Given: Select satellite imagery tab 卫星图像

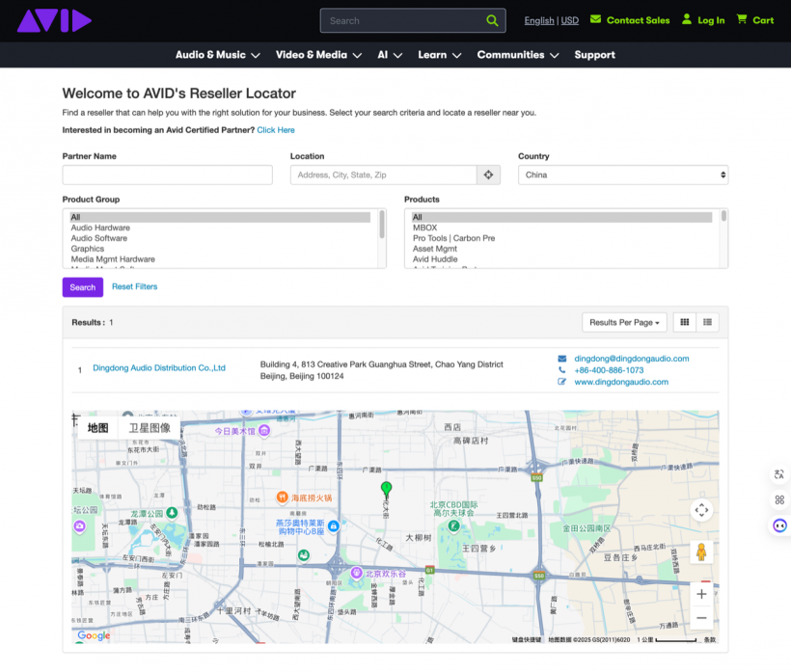Looking at the screenshot, I should click(x=150, y=428).
